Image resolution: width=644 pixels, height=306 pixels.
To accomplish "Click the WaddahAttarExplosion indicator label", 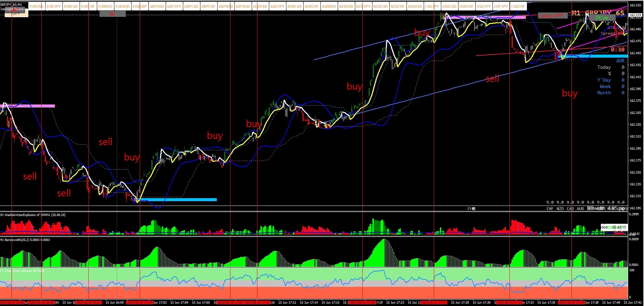I will pos(33,215).
